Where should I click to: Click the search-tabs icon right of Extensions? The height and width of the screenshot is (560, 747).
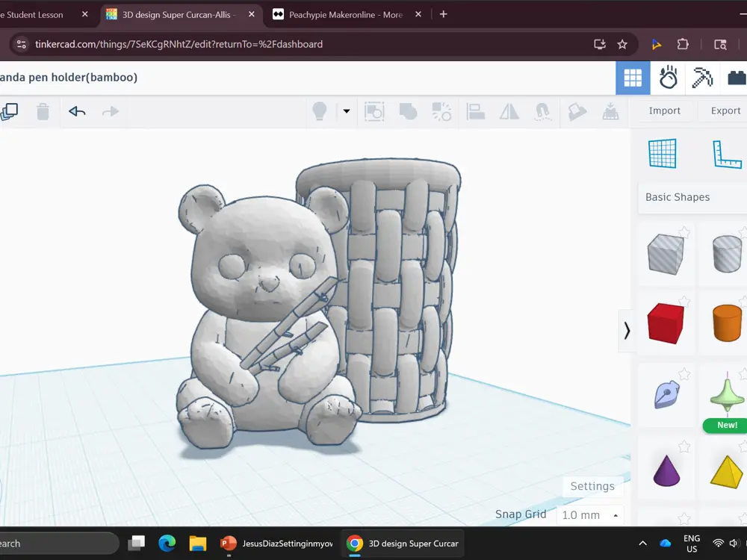tap(720, 44)
